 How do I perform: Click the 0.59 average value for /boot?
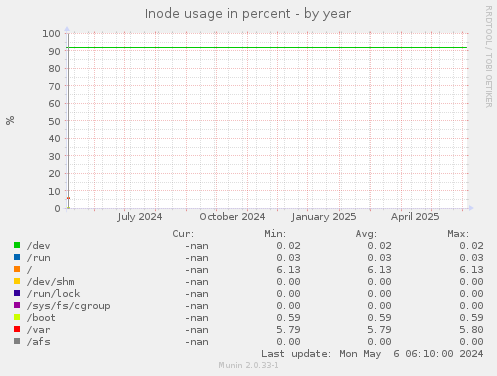(379, 318)
